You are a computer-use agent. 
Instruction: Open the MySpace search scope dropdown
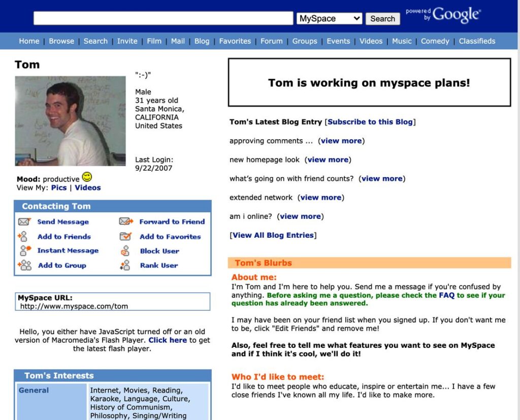(329, 18)
